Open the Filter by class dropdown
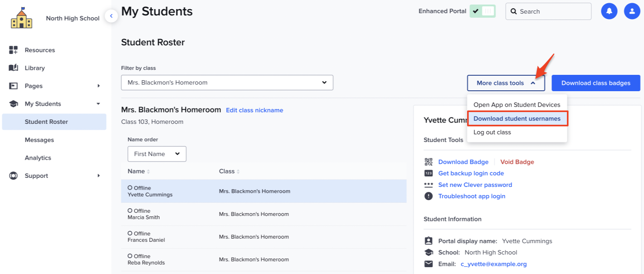This screenshot has width=644, height=274. coord(227,83)
